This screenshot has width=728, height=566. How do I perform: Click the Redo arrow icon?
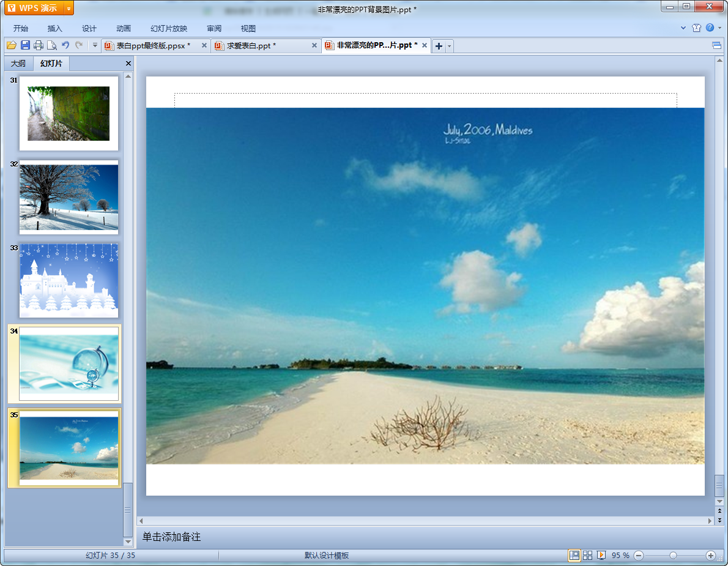click(79, 45)
